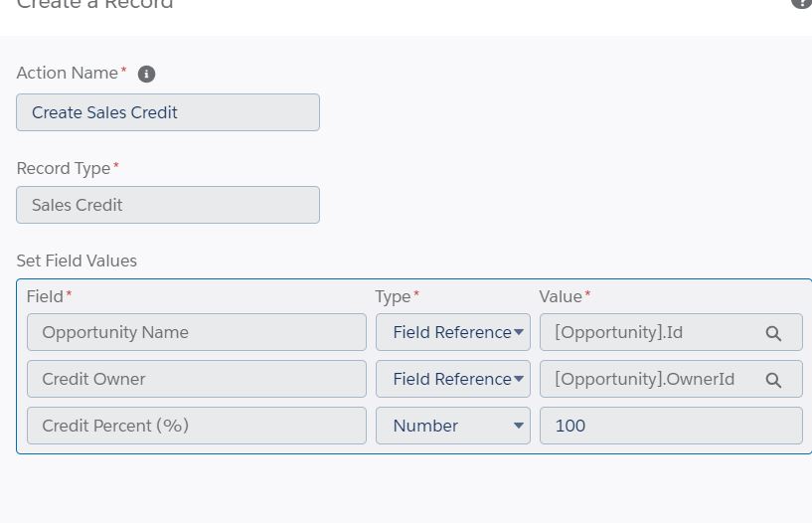Click the Value column header
The height and width of the screenshot is (523, 812).
(561, 296)
